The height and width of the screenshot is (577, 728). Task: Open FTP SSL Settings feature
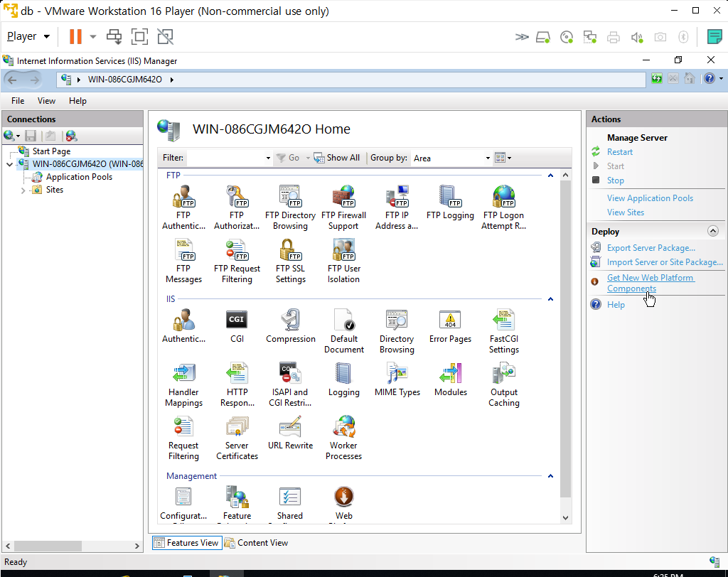coord(290,260)
